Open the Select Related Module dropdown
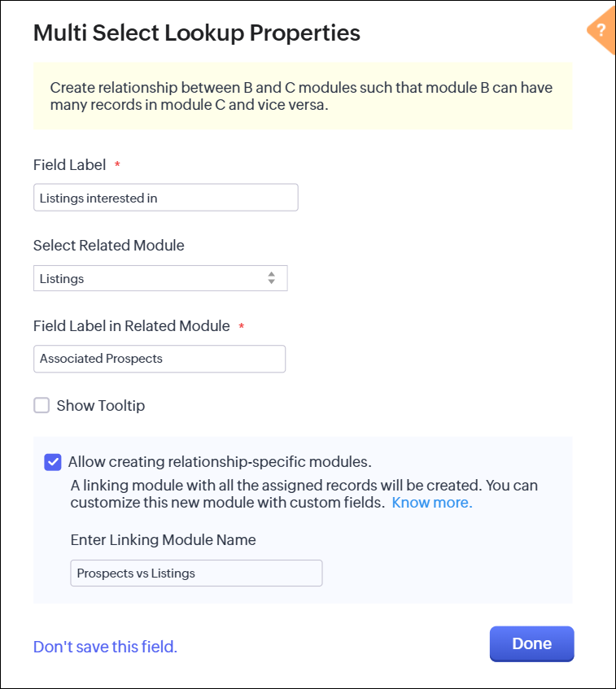This screenshot has width=616, height=689. click(160, 278)
